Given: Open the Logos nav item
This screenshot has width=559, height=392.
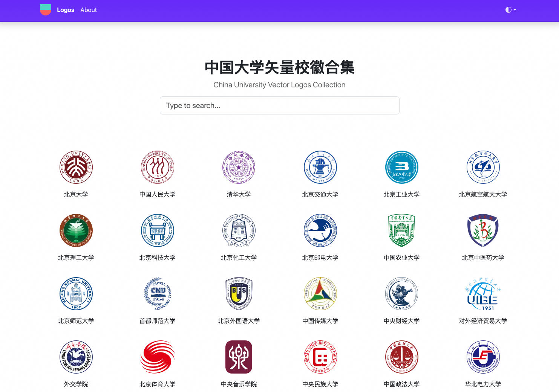Looking at the screenshot, I should 66,10.
